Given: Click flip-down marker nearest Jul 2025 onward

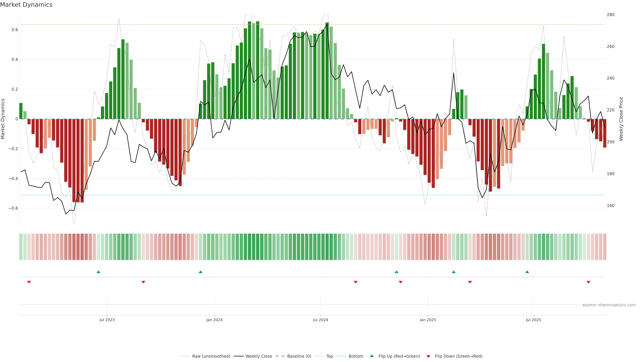Looking at the screenshot, I should pos(588,282).
